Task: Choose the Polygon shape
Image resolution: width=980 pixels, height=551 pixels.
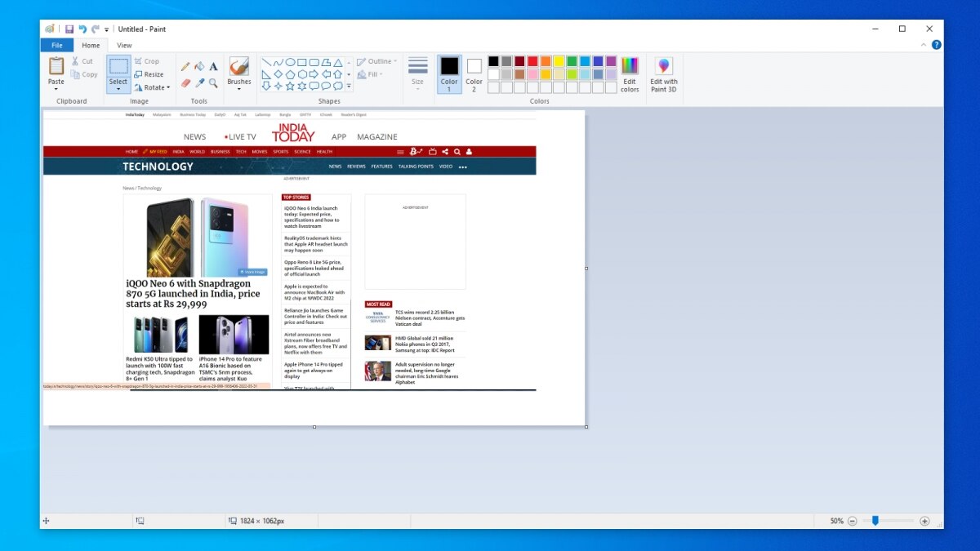Action: [326, 62]
